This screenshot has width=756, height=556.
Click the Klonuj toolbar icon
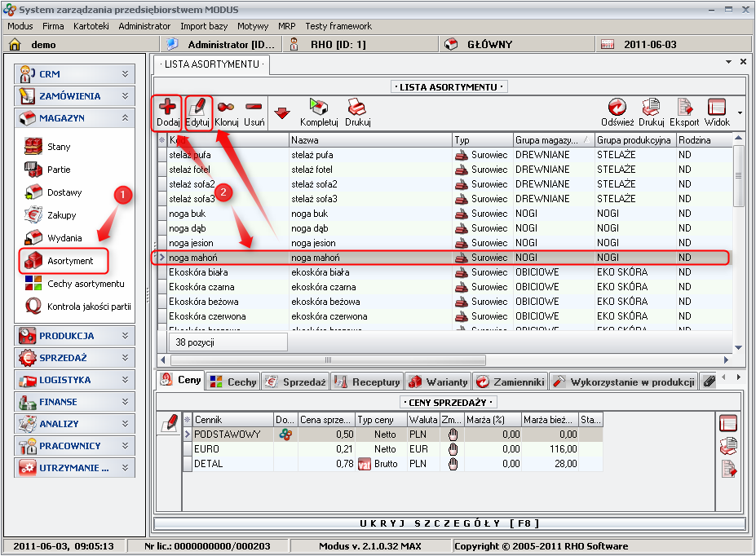226,107
